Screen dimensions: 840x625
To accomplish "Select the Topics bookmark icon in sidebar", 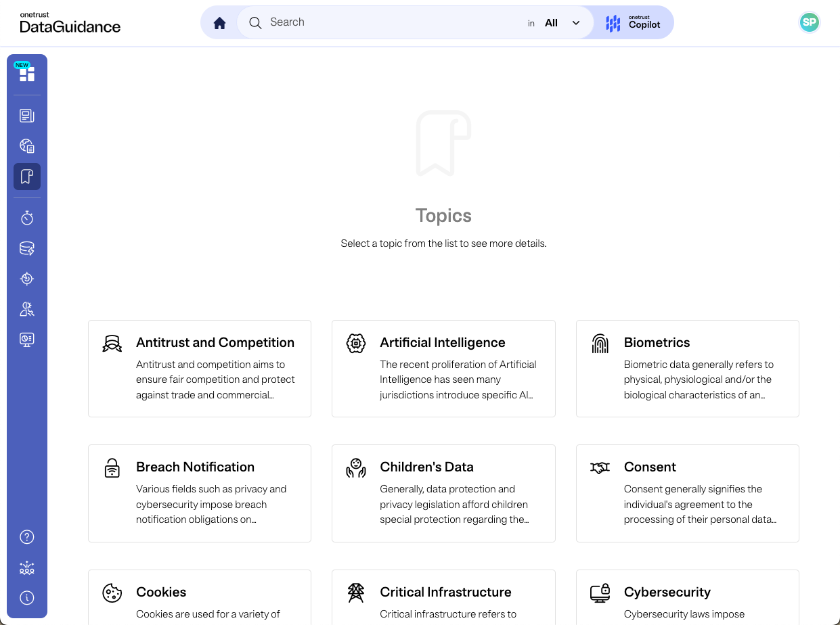I will pyautogui.click(x=27, y=177).
